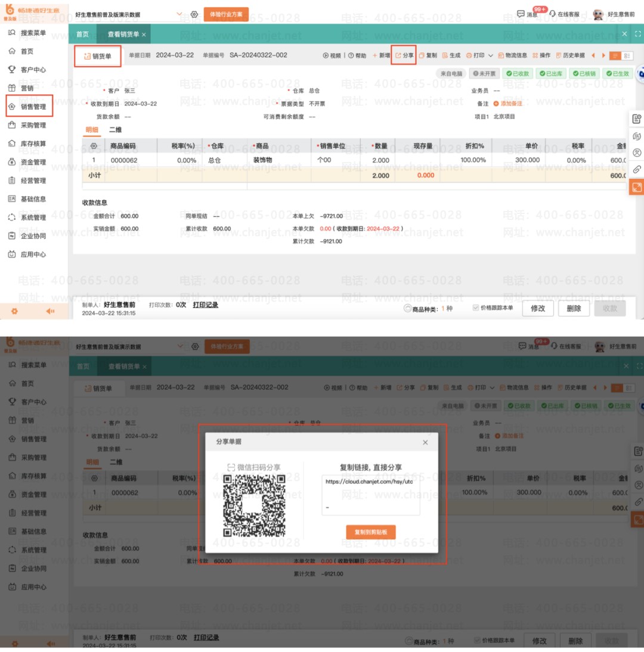In the upper screenshot, click 新增 in the toolbar
Image resolution: width=644 pixels, height=652 pixels.
(x=382, y=55)
